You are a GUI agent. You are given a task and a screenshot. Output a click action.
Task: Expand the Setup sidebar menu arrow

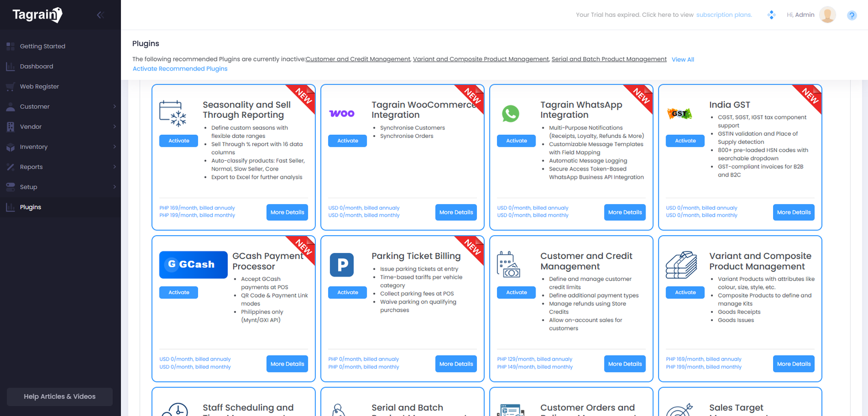click(x=114, y=187)
